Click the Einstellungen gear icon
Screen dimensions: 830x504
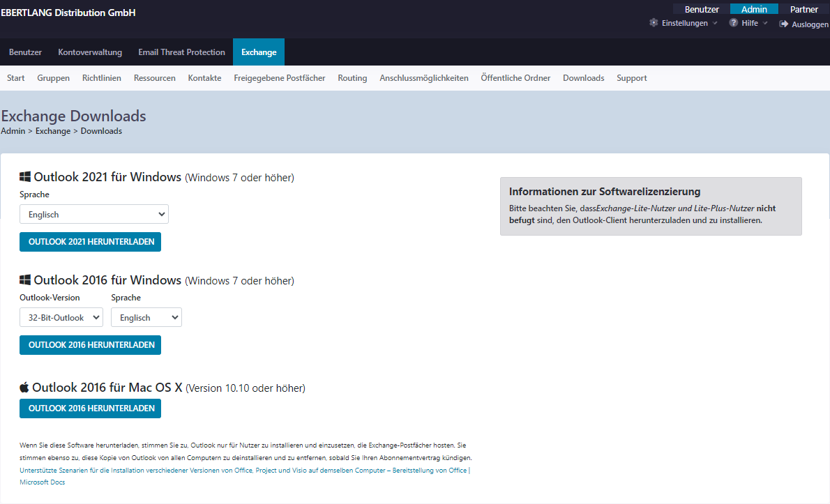[654, 23]
